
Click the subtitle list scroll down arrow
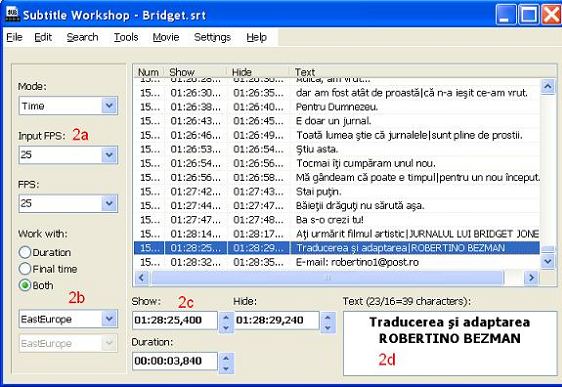point(548,261)
